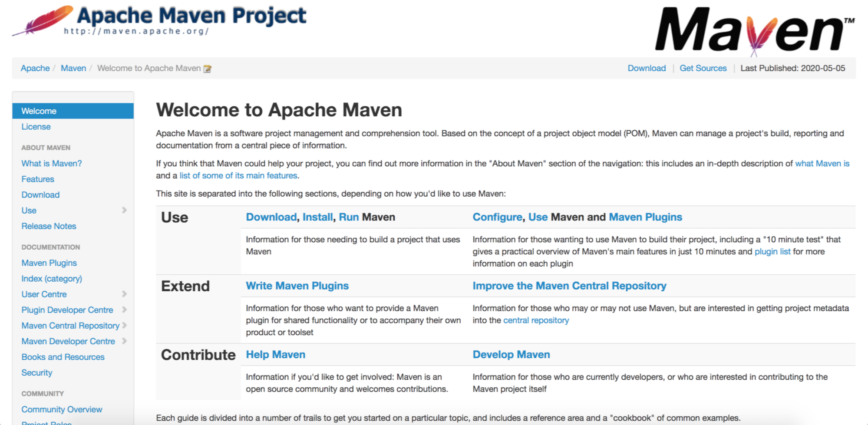Click the Apache feather logo

point(43,20)
